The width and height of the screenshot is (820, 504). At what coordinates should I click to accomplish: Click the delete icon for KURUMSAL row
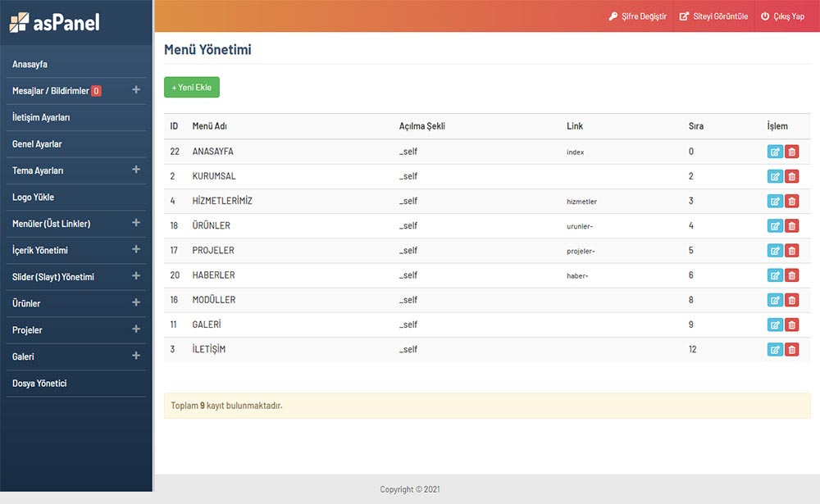click(792, 176)
